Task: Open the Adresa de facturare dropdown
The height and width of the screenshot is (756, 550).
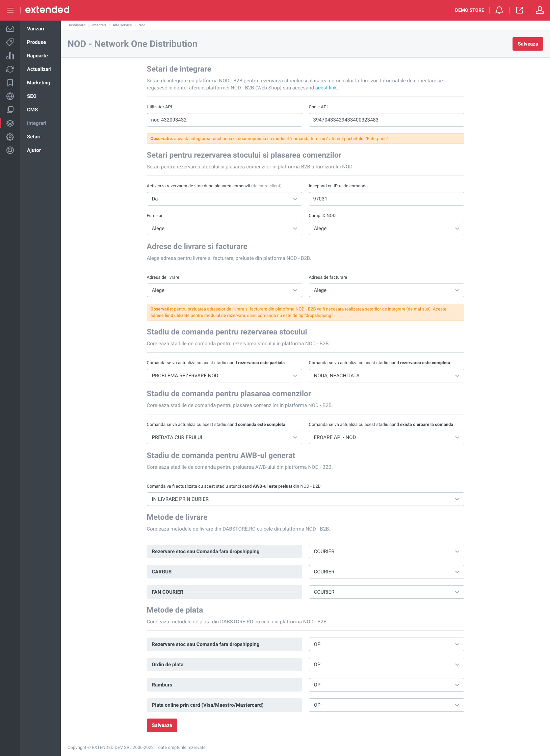Action: pyautogui.click(x=386, y=290)
